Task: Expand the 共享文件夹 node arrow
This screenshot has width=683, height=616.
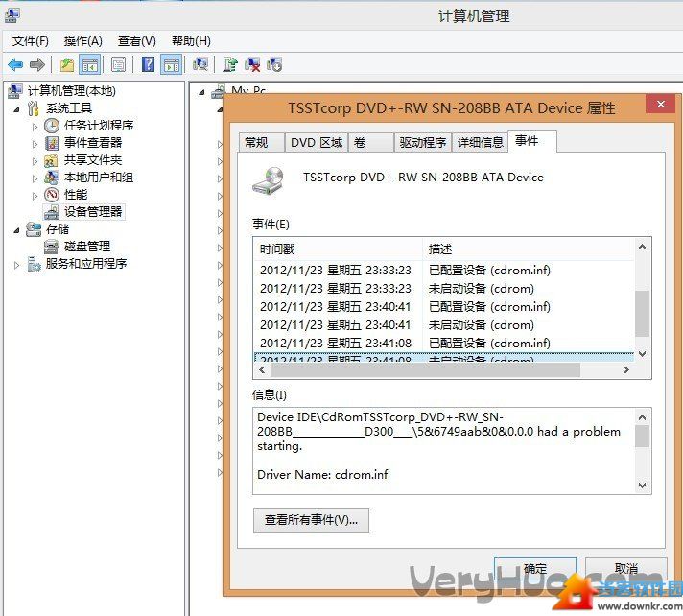Action: pos(35,161)
